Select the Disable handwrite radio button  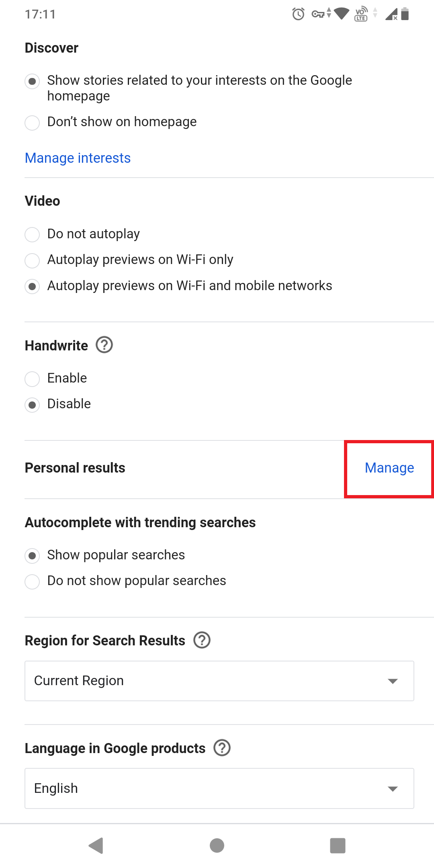tap(32, 405)
